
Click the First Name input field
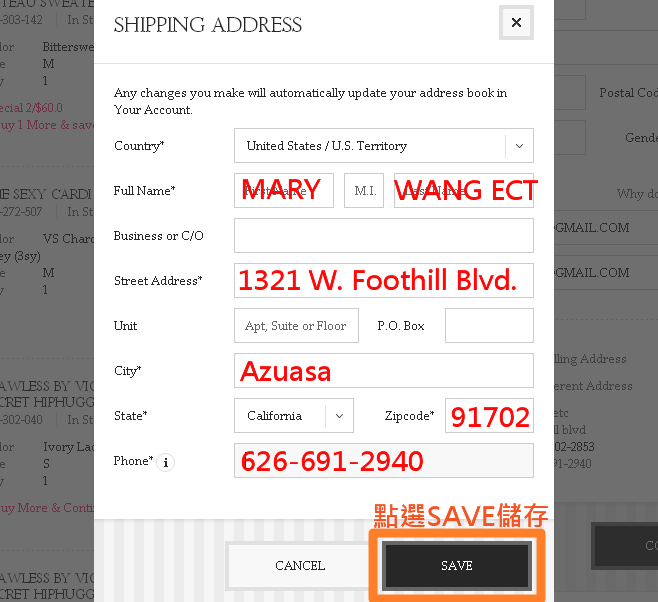pos(284,190)
